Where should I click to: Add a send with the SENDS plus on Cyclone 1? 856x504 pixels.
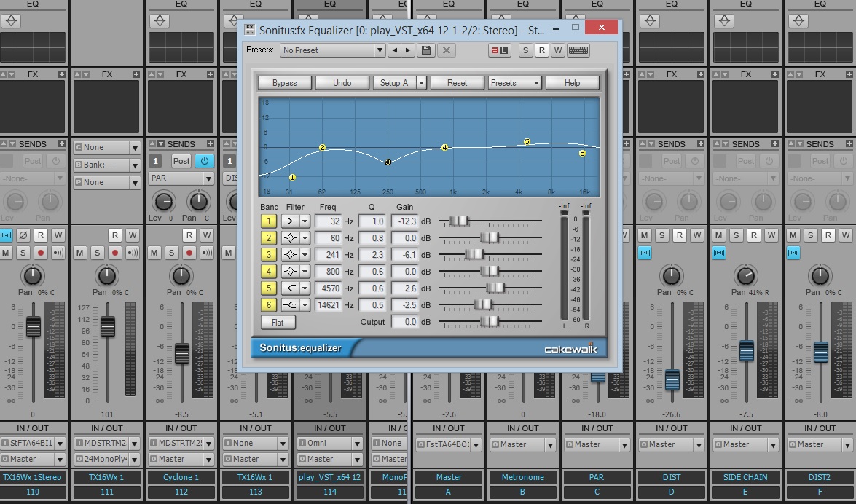coord(211,143)
